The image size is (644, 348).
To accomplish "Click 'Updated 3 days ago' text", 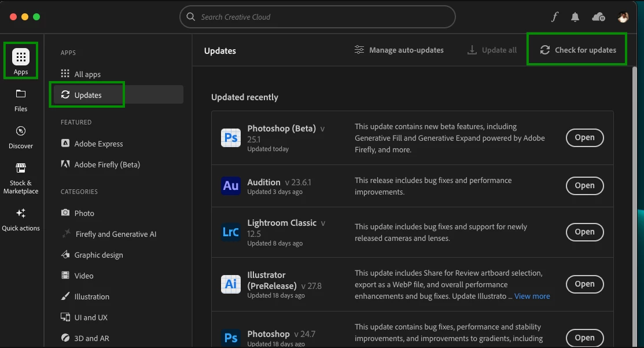I will tap(275, 192).
